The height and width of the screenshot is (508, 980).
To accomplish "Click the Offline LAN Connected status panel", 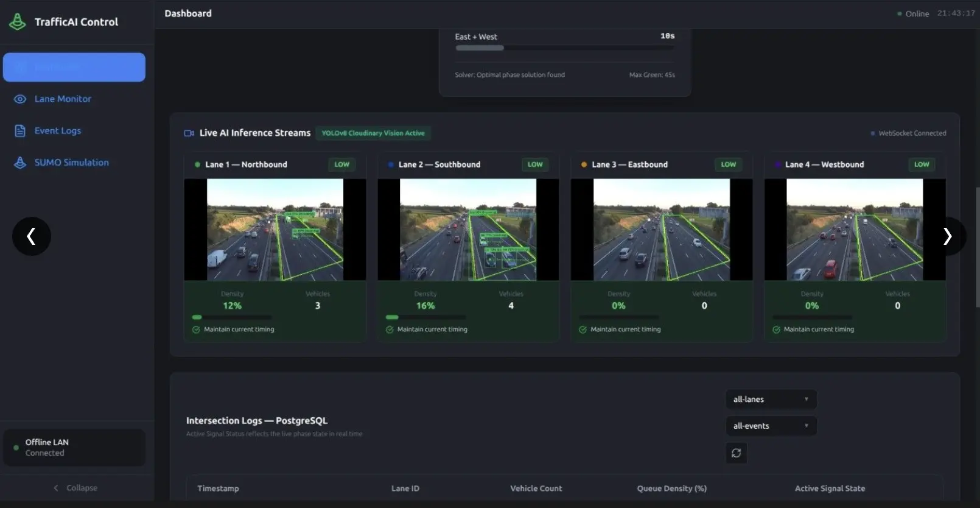I will [x=74, y=448].
